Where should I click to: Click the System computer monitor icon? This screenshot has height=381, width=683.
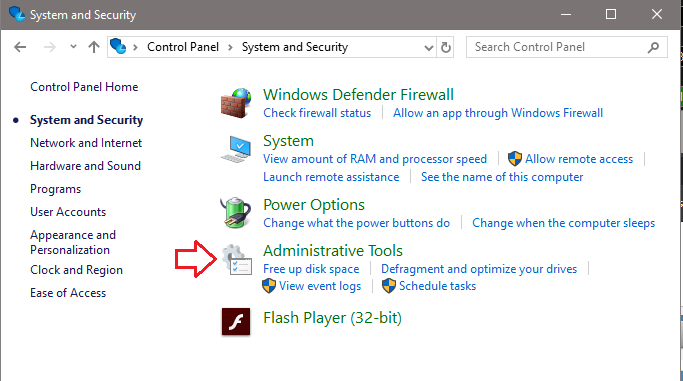tap(236, 149)
